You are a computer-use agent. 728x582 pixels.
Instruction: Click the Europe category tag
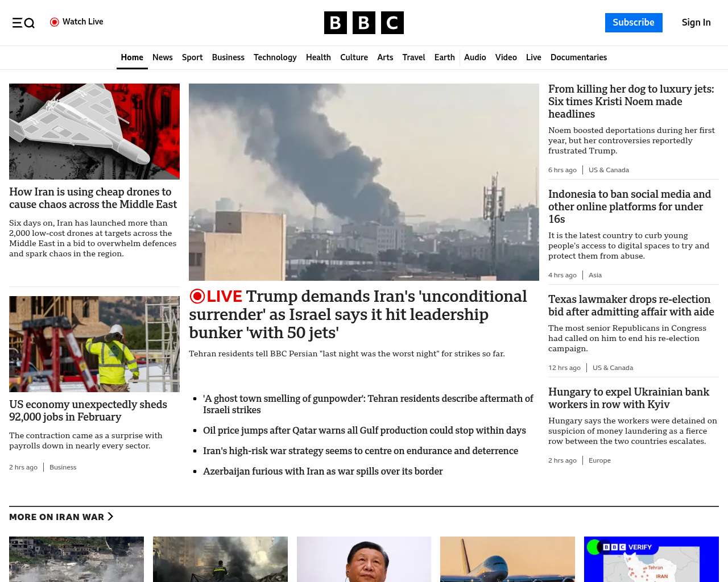[x=599, y=460]
